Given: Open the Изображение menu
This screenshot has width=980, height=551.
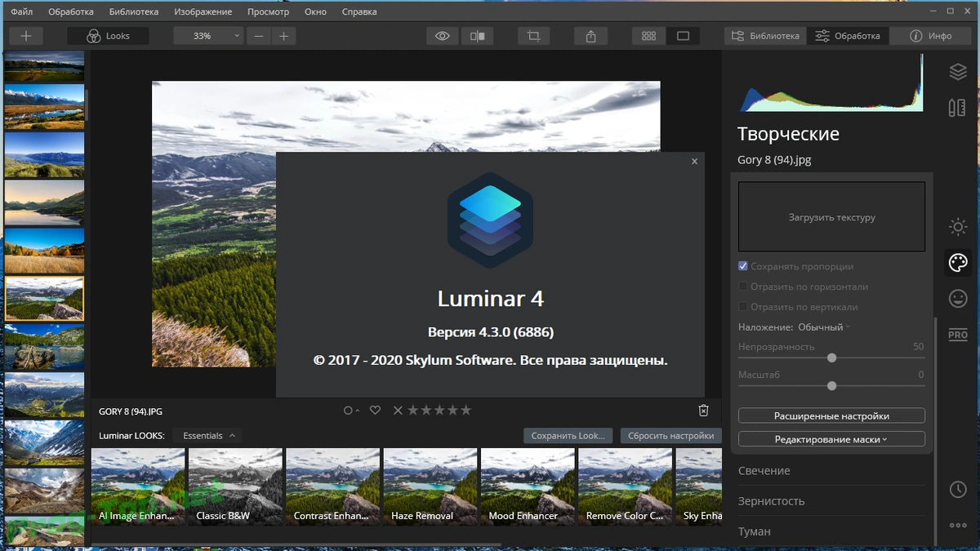Looking at the screenshot, I should [x=203, y=12].
